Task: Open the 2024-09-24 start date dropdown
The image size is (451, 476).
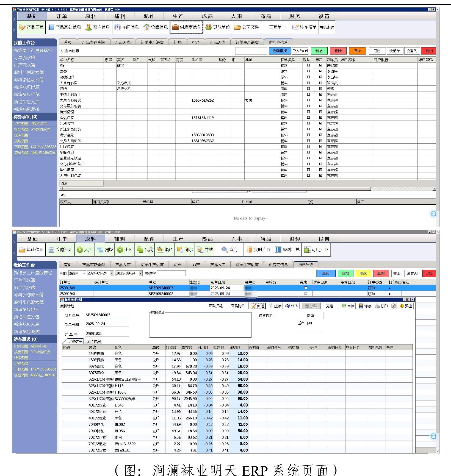Action: tap(112, 273)
